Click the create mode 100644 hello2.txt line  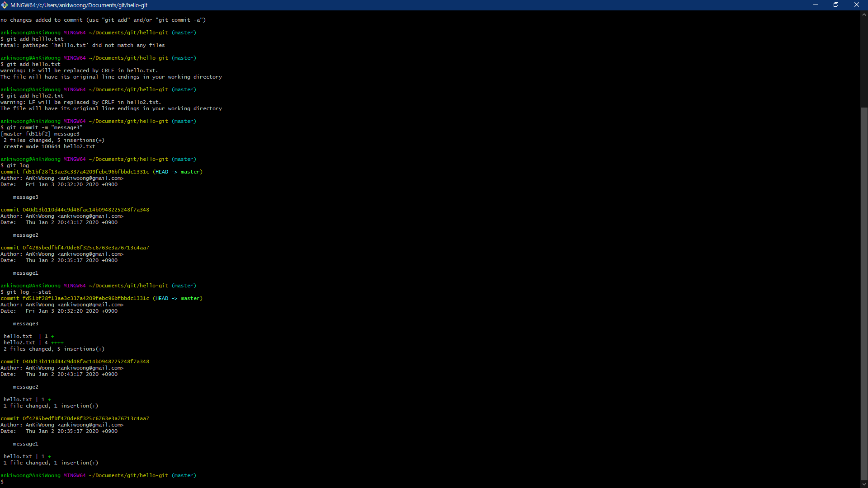point(49,146)
